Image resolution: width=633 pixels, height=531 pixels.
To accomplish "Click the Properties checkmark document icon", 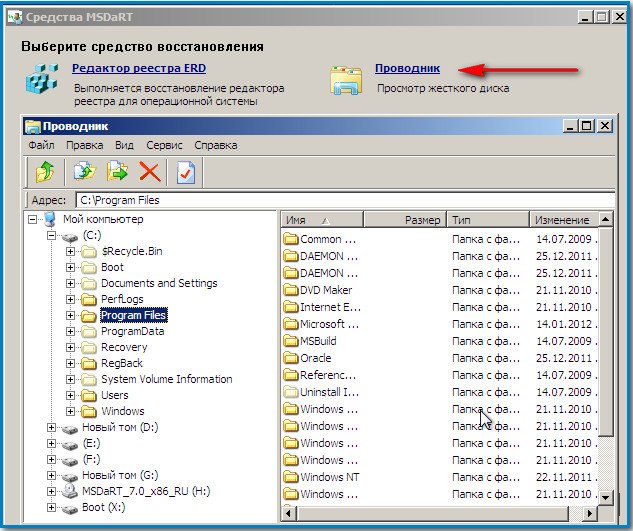I will [x=185, y=172].
